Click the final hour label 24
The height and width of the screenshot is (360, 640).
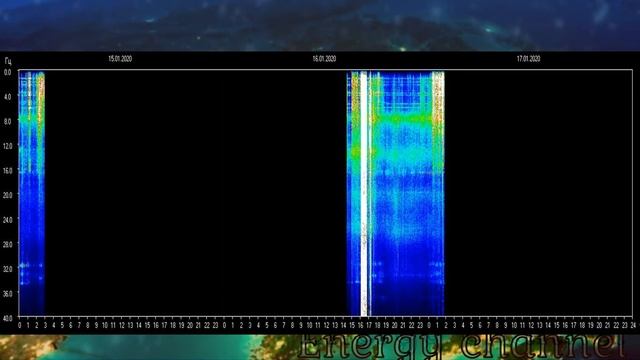pyautogui.click(x=633, y=325)
